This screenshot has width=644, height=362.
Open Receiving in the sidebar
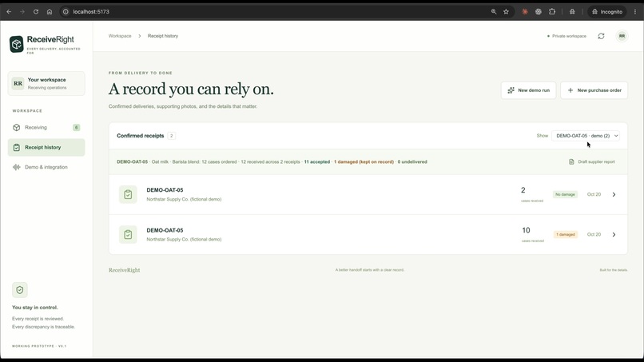(46, 127)
